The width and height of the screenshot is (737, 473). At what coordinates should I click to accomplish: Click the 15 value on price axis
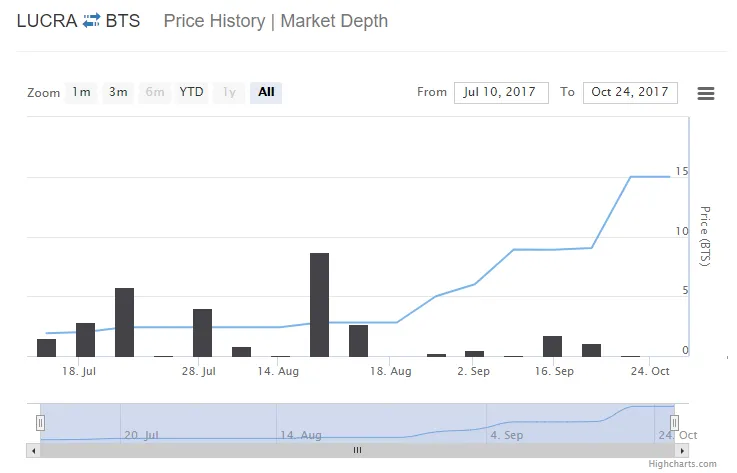point(682,172)
